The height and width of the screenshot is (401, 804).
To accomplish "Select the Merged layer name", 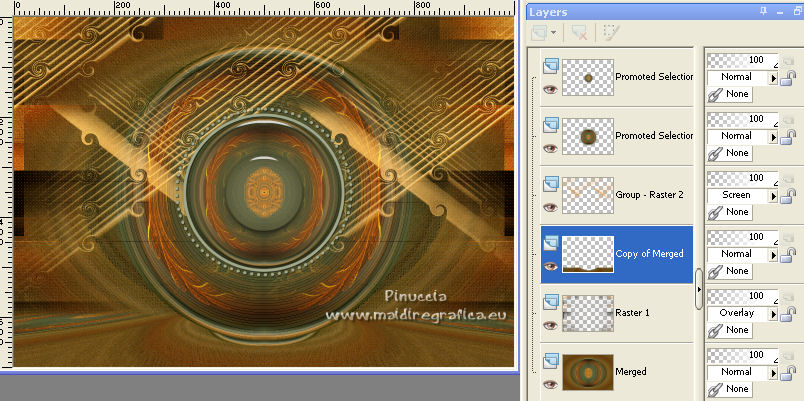I will coord(631,372).
